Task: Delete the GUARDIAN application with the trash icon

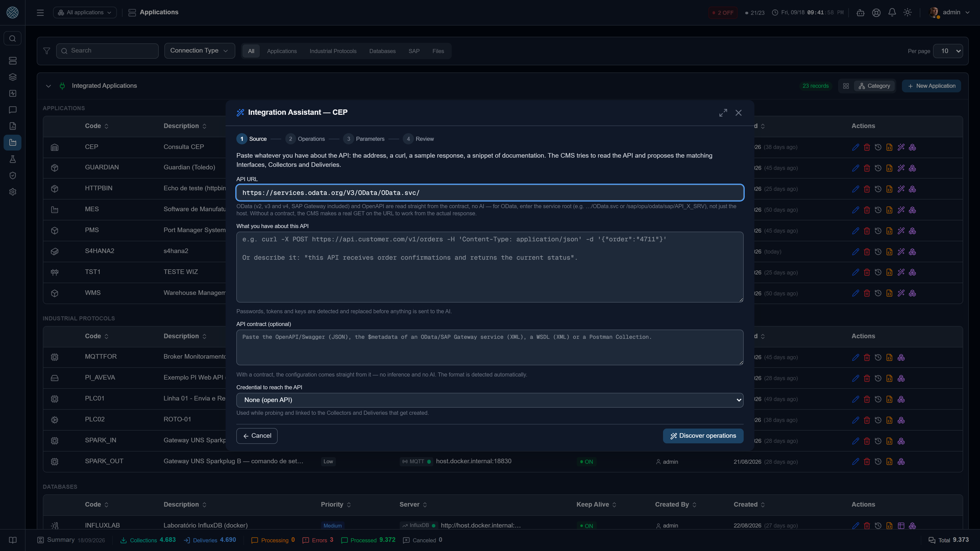Action: tap(867, 168)
